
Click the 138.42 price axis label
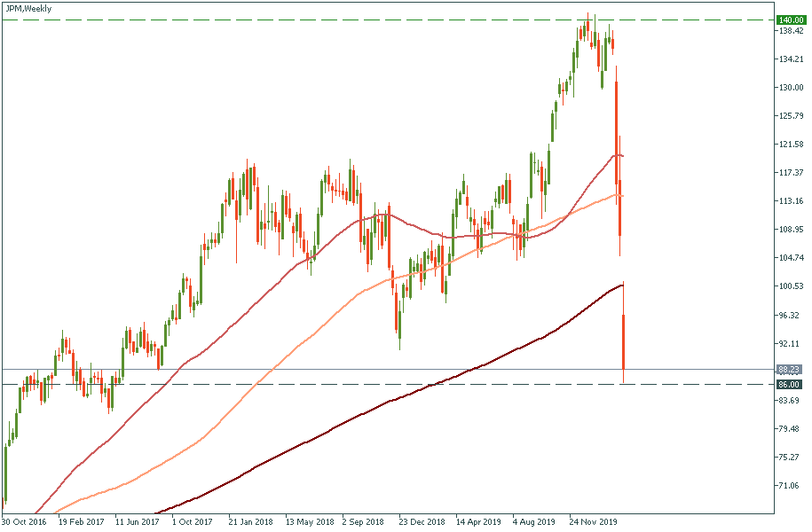[789, 31]
